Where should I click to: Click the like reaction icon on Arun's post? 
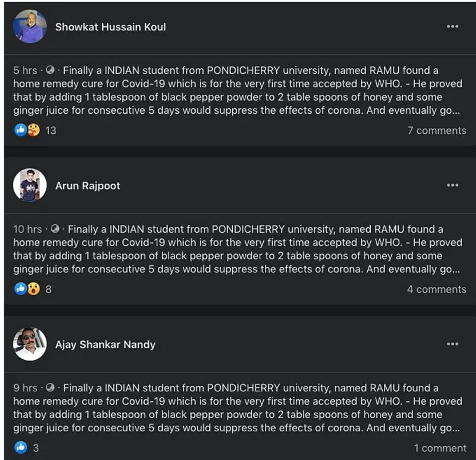pos(20,289)
